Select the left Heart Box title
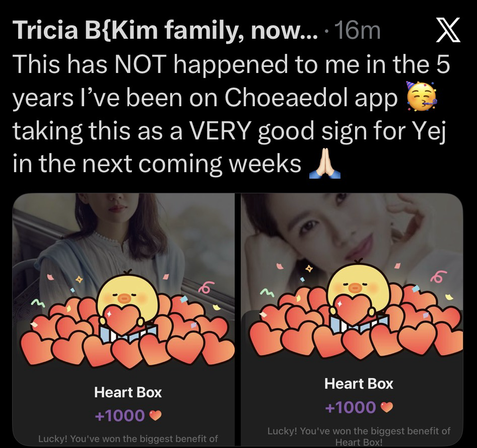477x448 pixels. [128, 392]
